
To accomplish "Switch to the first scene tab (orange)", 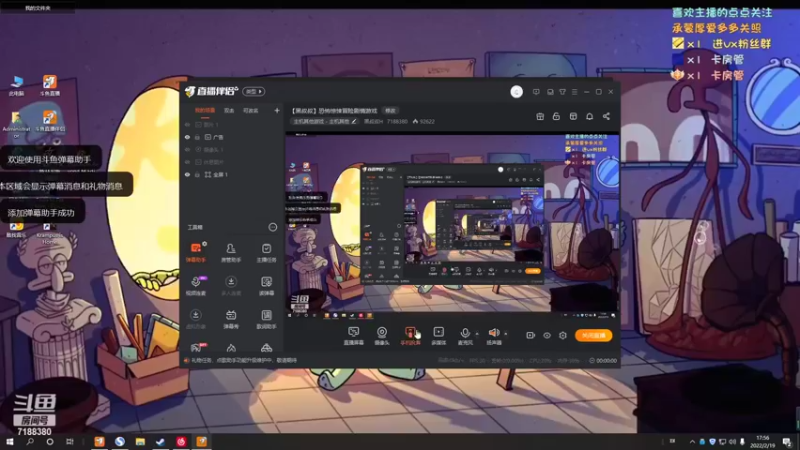I will pyautogui.click(x=205, y=111).
